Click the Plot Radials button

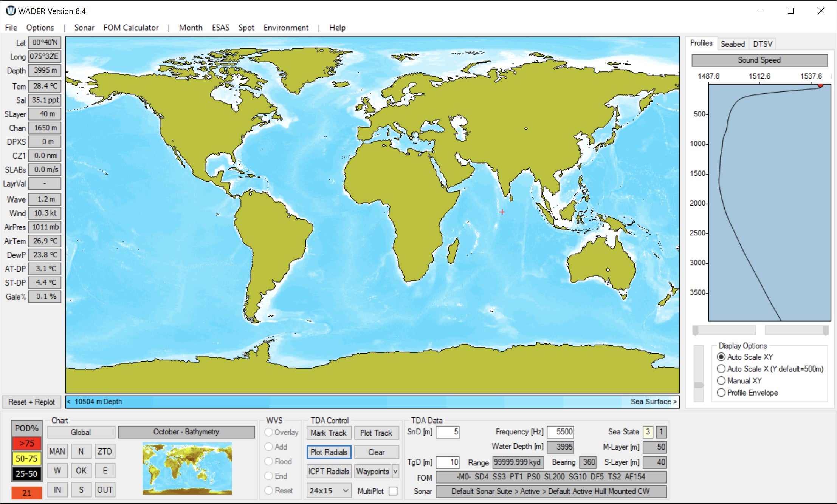coord(329,452)
